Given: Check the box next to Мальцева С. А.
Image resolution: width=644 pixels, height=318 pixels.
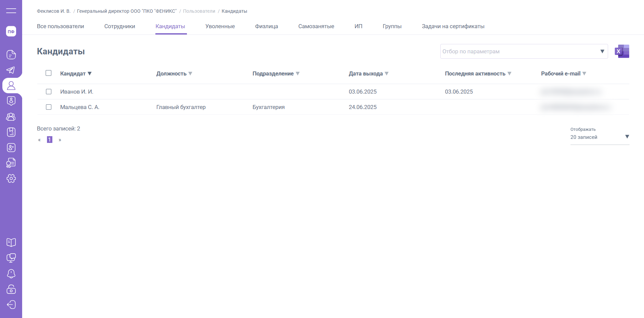Looking at the screenshot, I should (49, 107).
